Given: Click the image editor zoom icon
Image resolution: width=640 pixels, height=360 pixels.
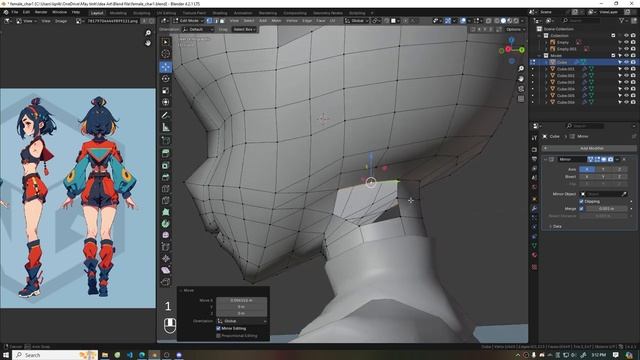Looking at the screenshot, I should [148, 33].
